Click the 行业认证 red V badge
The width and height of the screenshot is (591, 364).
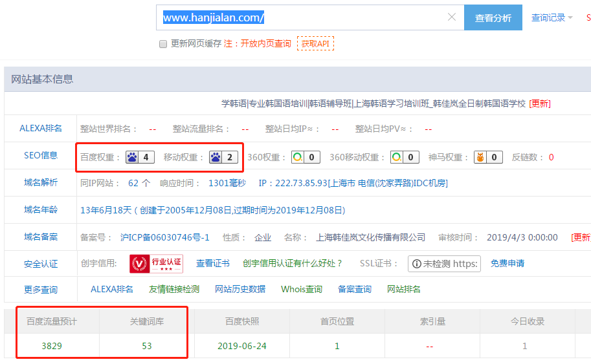(x=156, y=264)
